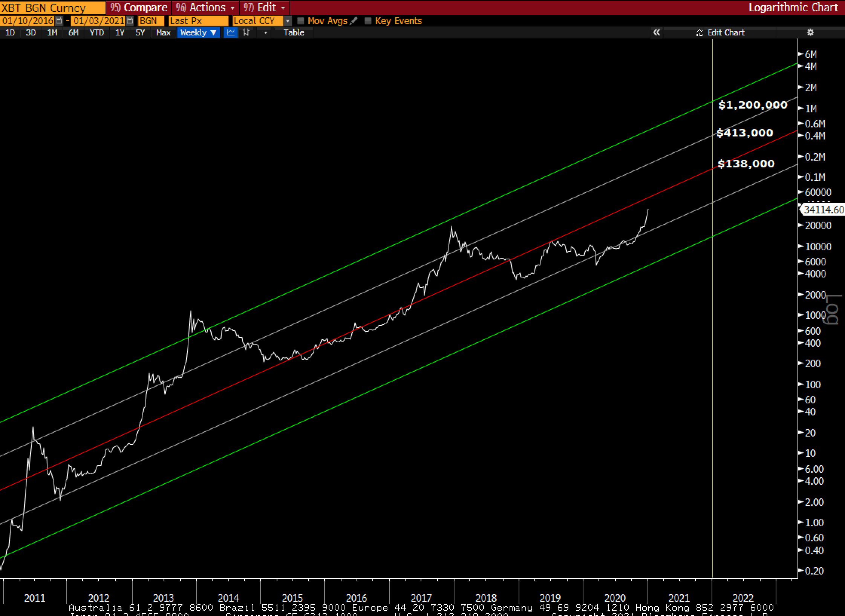
Task: Select the line chart type icon
Action: (x=231, y=33)
